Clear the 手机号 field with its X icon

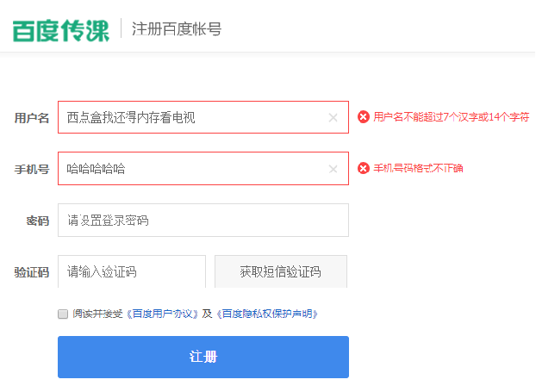pyautogui.click(x=333, y=169)
